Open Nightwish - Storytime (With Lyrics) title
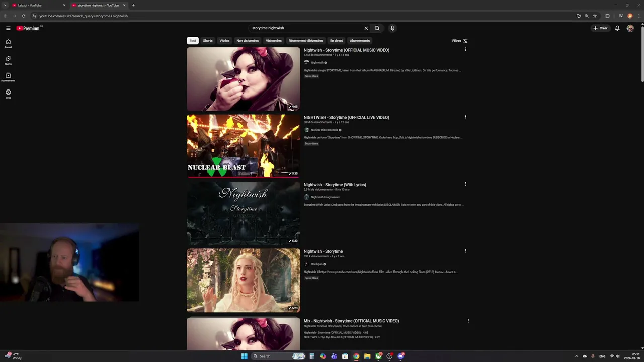 tap(335, 185)
